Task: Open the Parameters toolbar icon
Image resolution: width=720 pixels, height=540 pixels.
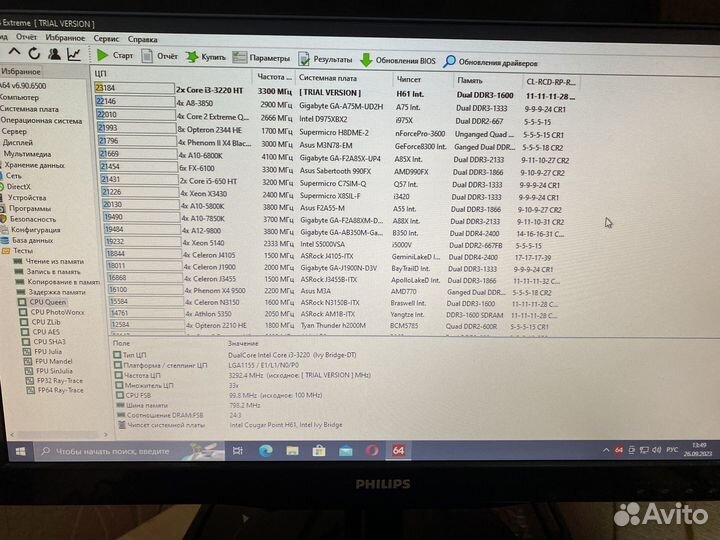Action: [239, 57]
